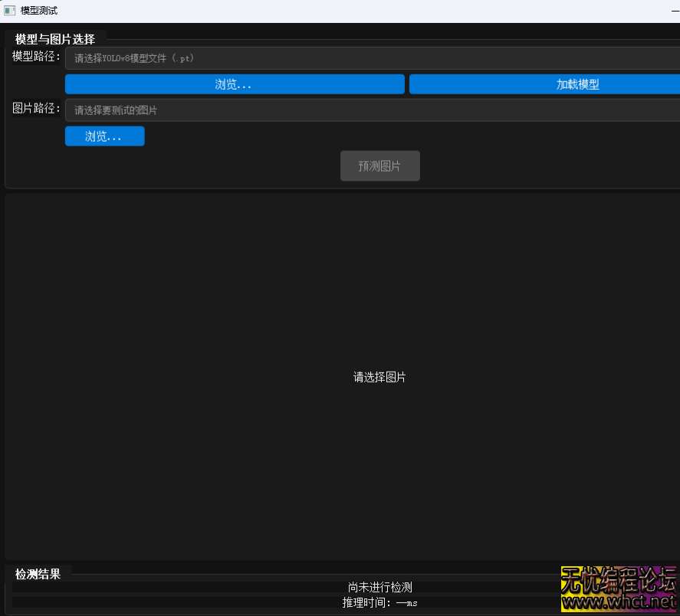The height and width of the screenshot is (616, 680).
Task: Click the 模型与图片选择 section header
Action: (54, 38)
